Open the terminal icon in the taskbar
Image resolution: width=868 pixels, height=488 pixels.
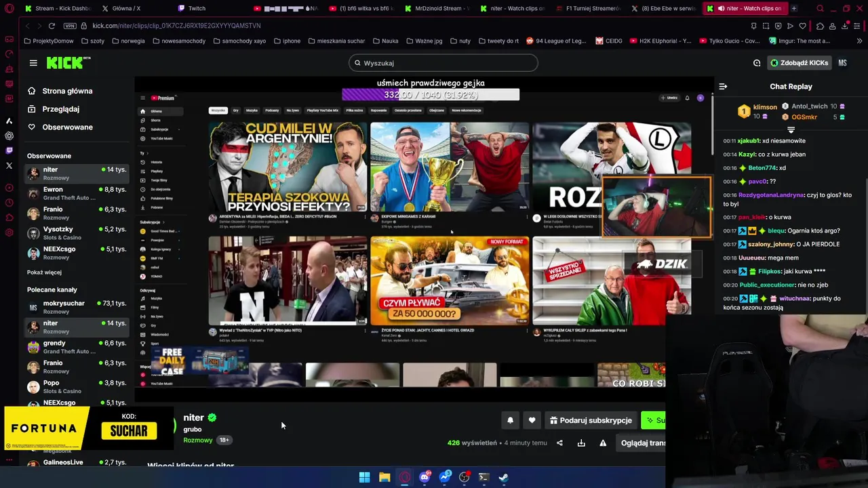click(484, 477)
